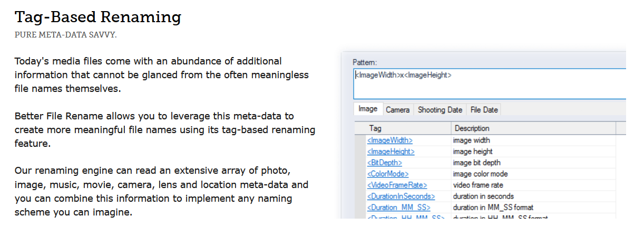Sort by the Tag column header
Image resolution: width=644 pixels, height=235 pixels.
(403, 128)
